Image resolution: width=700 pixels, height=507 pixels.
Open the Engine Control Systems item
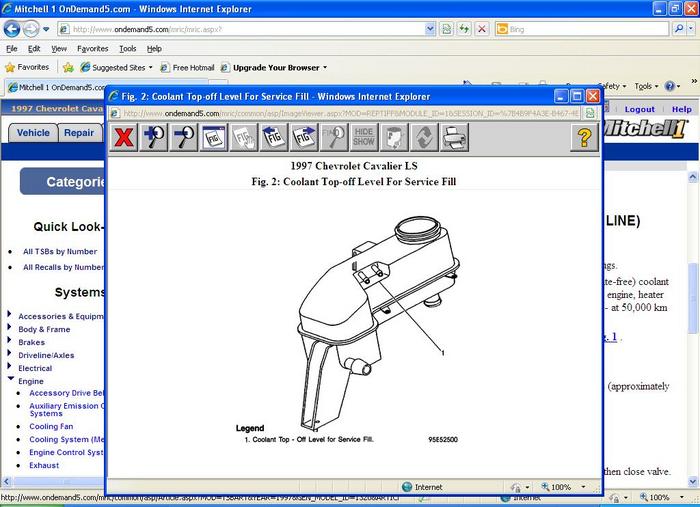click(x=67, y=453)
